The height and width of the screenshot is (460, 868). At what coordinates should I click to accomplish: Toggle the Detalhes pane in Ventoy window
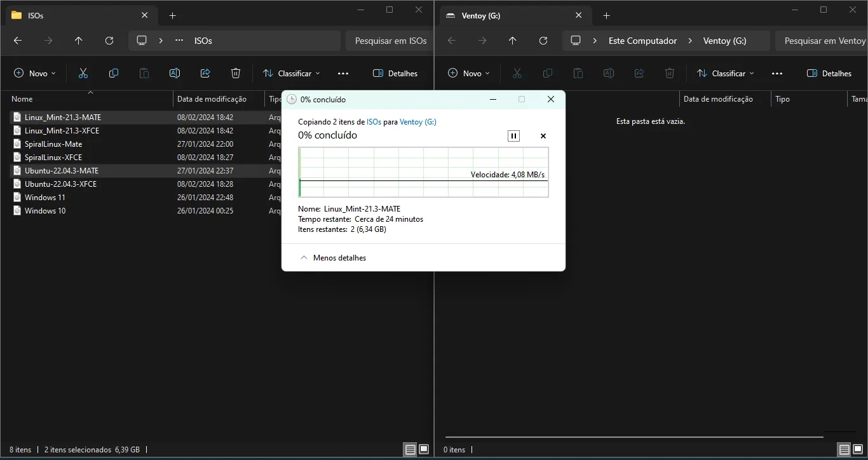(x=829, y=73)
